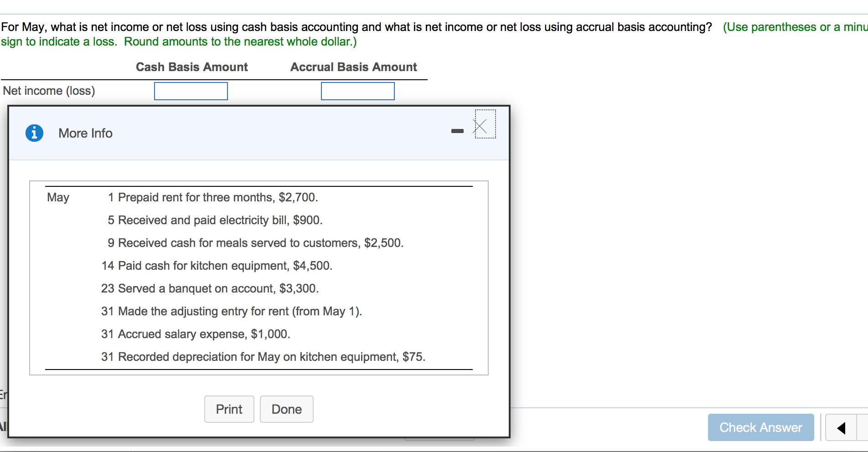Tap the circular information symbol next to More Info
The image size is (868, 452).
(x=34, y=133)
